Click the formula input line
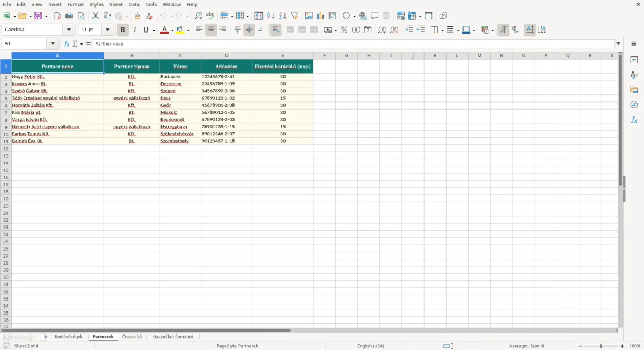644x350 pixels. [354, 44]
